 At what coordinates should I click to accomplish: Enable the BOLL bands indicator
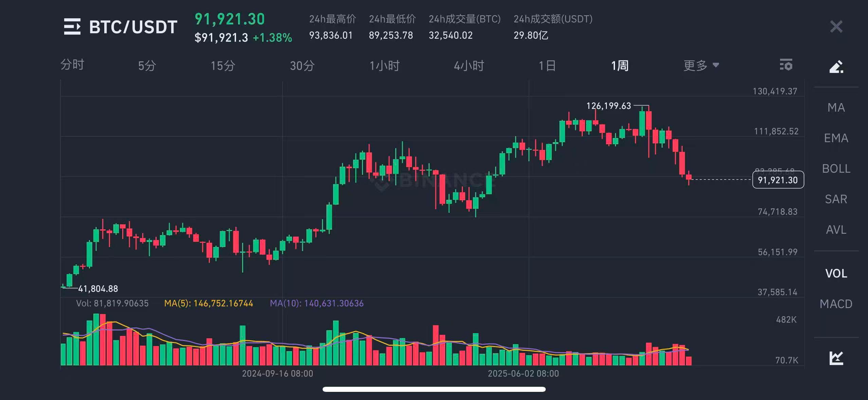(x=836, y=169)
